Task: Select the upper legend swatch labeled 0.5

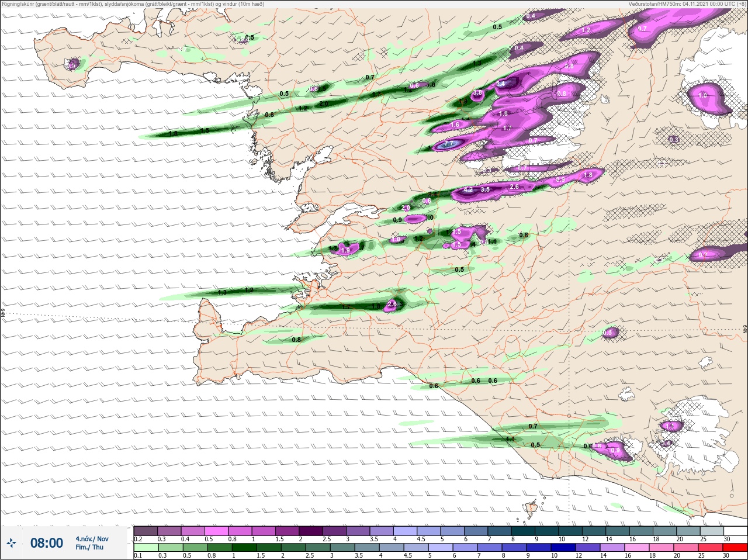Action: click(217, 531)
